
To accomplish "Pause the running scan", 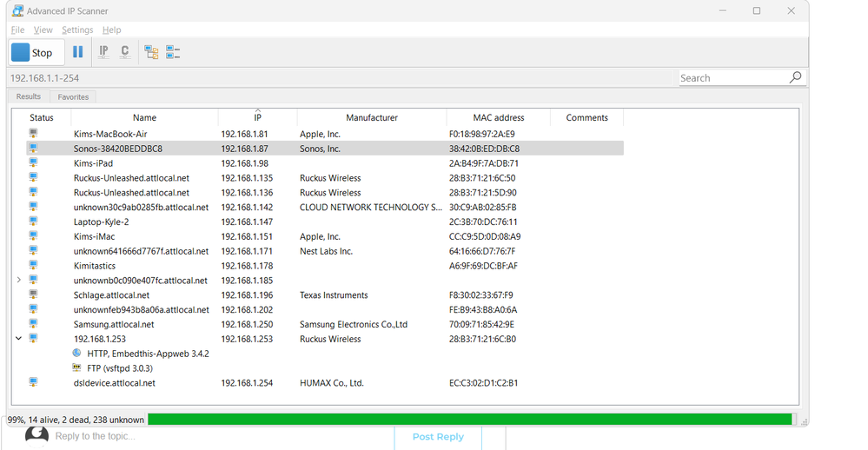I will [x=77, y=52].
